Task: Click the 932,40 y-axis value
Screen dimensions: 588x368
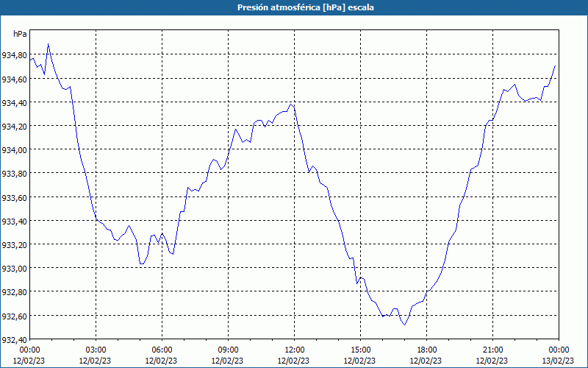Action: tap(14, 340)
